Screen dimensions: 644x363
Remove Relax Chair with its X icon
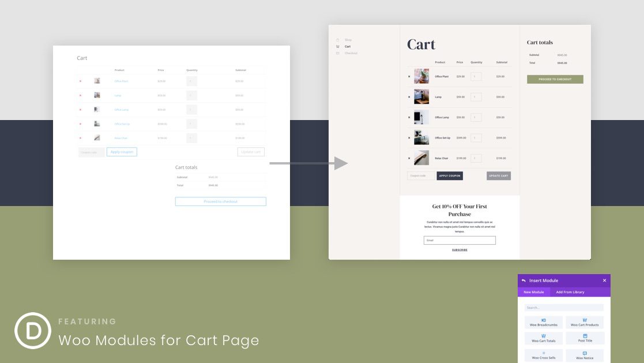tap(409, 158)
